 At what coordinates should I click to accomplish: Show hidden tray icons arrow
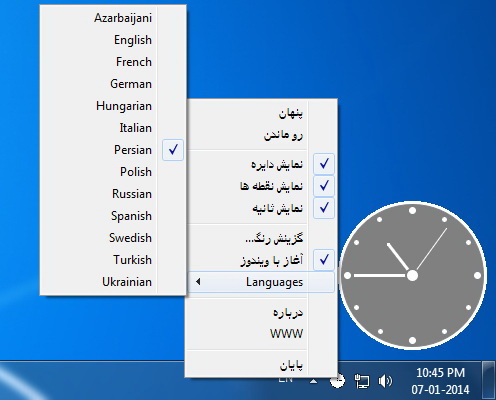tap(313, 381)
